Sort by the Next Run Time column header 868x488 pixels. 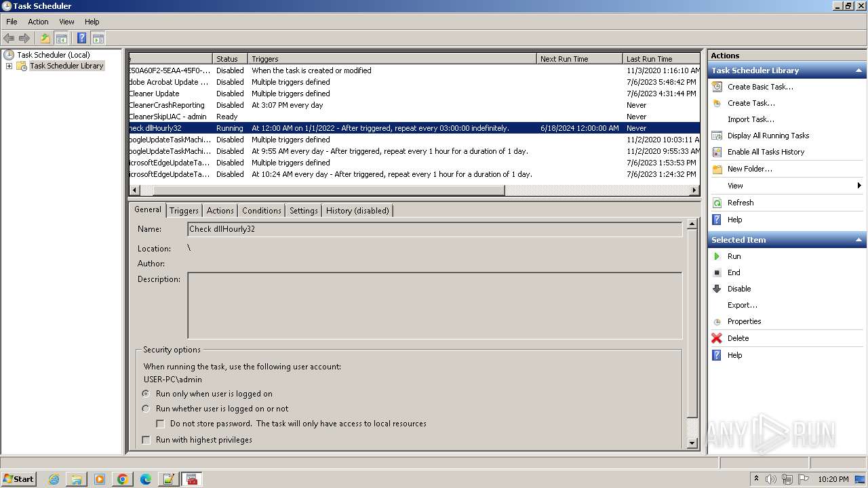click(579, 59)
